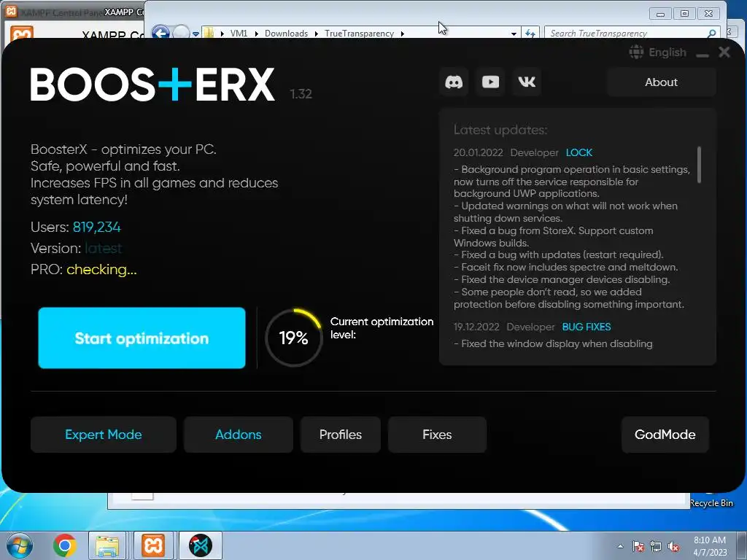Screen dimensions: 747x560
Task: Open the BoosterX Discord link icon
Action: (454, 82)
